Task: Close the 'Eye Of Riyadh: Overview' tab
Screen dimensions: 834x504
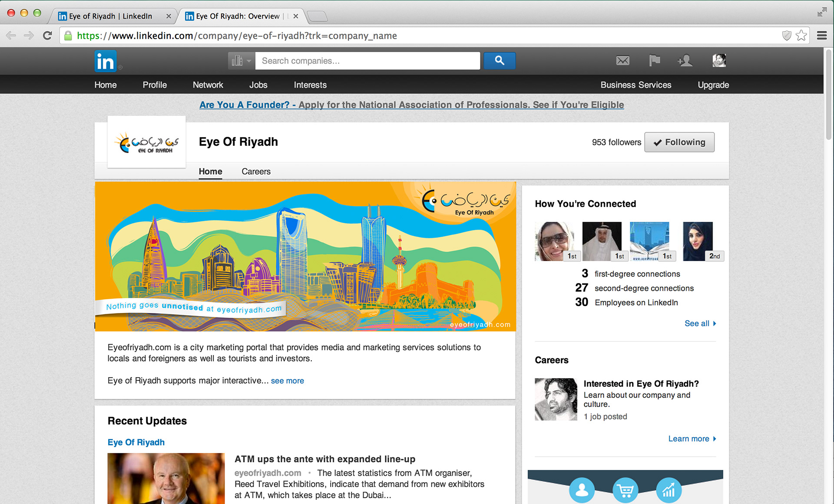Action: coord(296,16)
